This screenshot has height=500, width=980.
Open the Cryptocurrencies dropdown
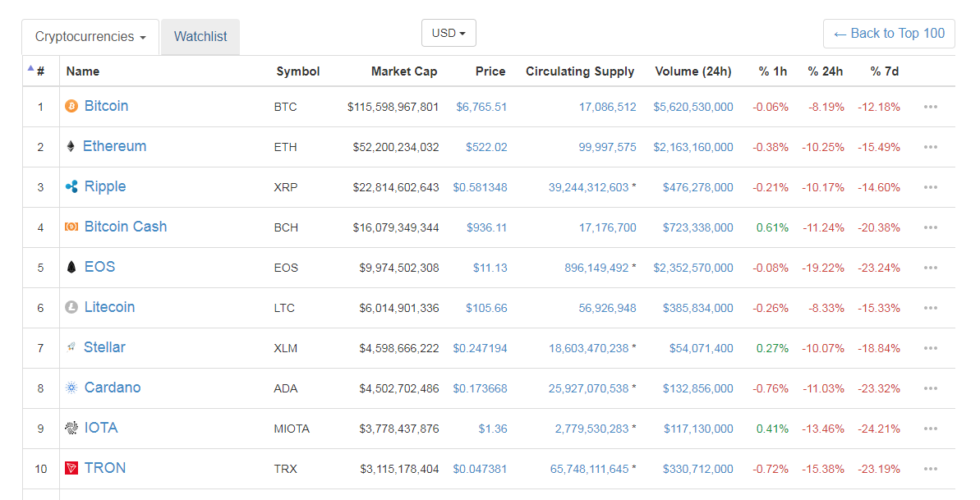(x=90, y=37)
